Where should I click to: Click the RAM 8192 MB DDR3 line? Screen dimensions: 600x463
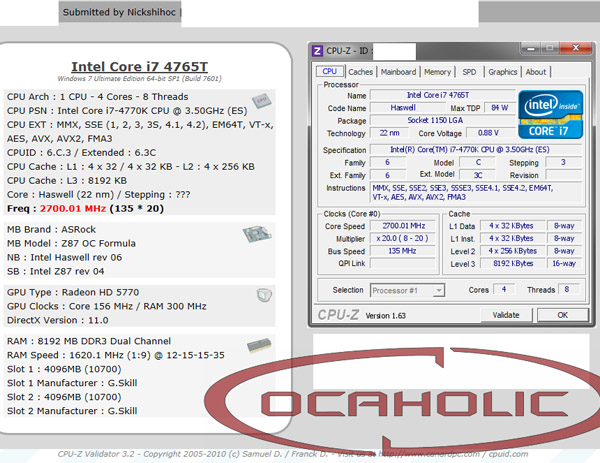tap(89, 341)
